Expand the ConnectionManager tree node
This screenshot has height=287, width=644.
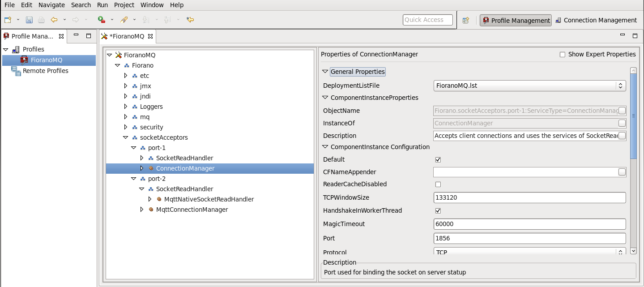point(142,168)
